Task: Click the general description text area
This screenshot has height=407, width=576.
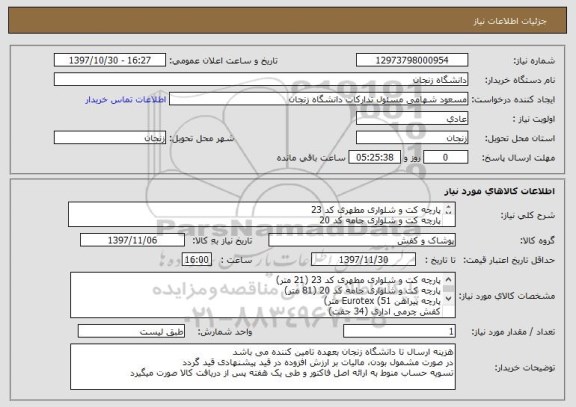Action: (x=262, y=215)
